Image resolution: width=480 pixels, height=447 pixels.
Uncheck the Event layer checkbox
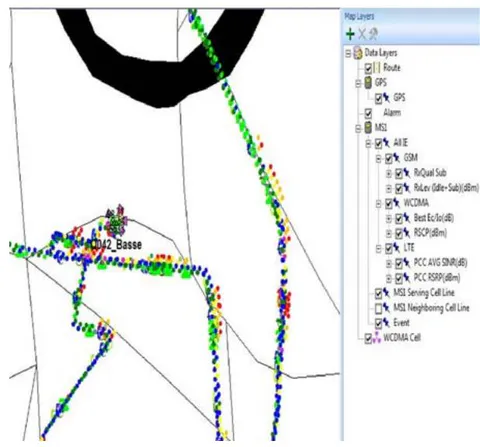pos(378,323)
